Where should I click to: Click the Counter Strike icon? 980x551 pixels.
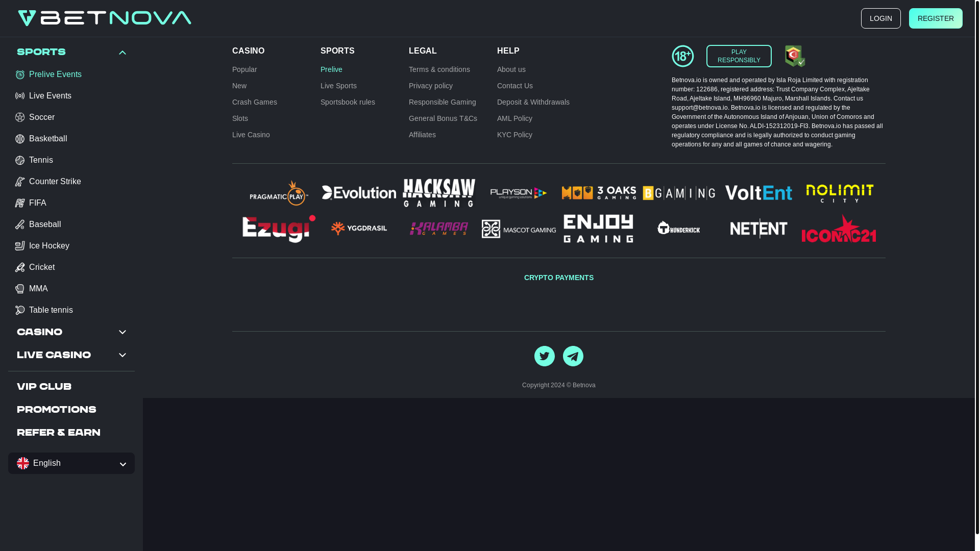[20, 182]
